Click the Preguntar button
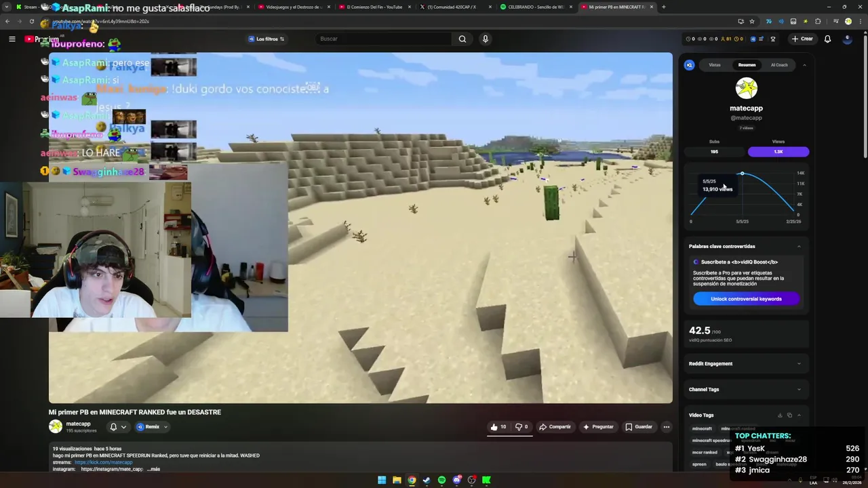The width and height of the screenshot is (868, 488). click(597, 427)
